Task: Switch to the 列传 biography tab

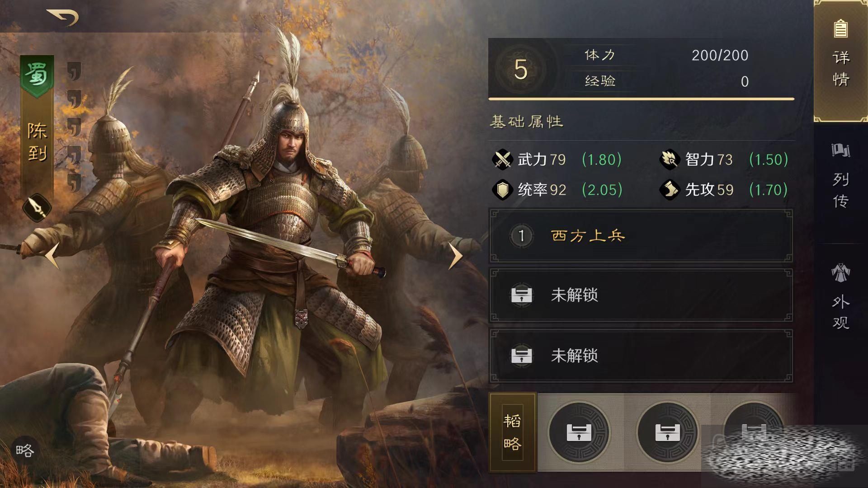Action: click(841, 176)
